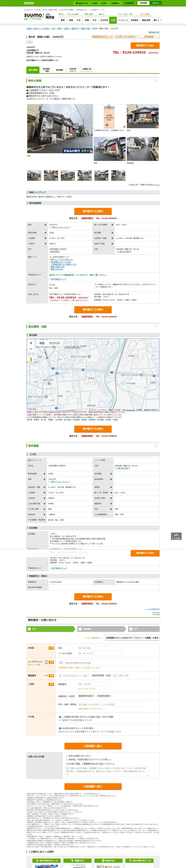Click 会員登録 in the top bar
Image resolution: width=186 pixels, height=868 pixels.
(x=143, y=3)
